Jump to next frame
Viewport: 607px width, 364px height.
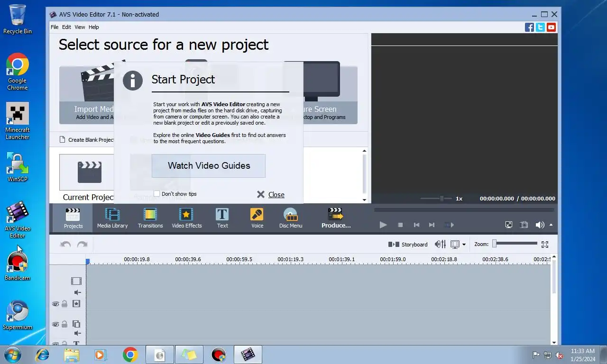(432, 225)
